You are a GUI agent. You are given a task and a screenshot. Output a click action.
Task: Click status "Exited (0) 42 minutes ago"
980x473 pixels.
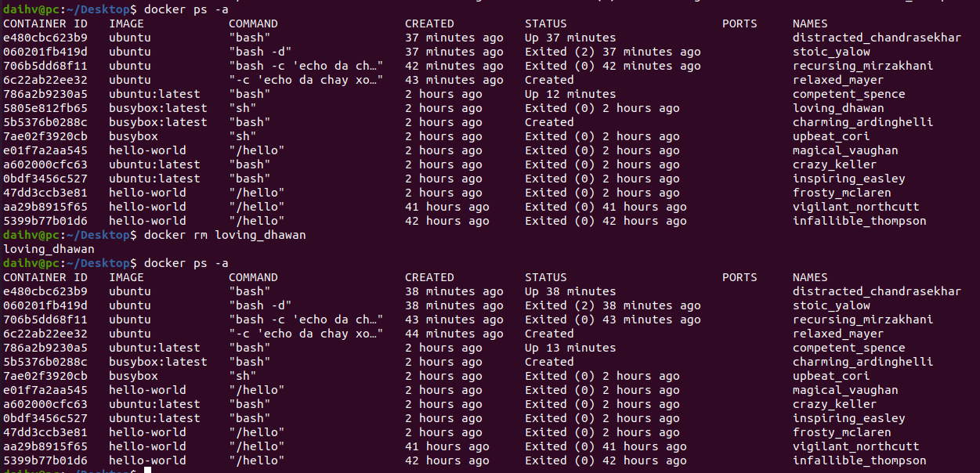613,66
